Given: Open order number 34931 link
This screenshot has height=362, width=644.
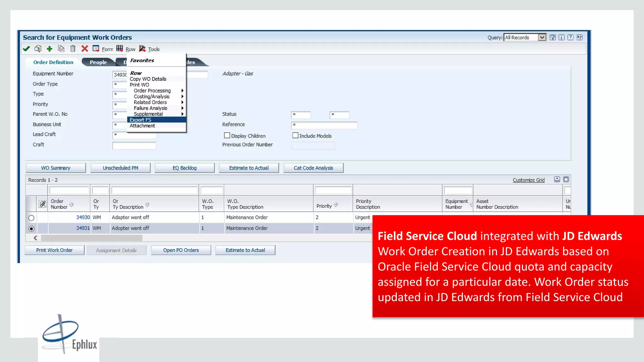Looking at the screenshot, I should click(83, 228).
